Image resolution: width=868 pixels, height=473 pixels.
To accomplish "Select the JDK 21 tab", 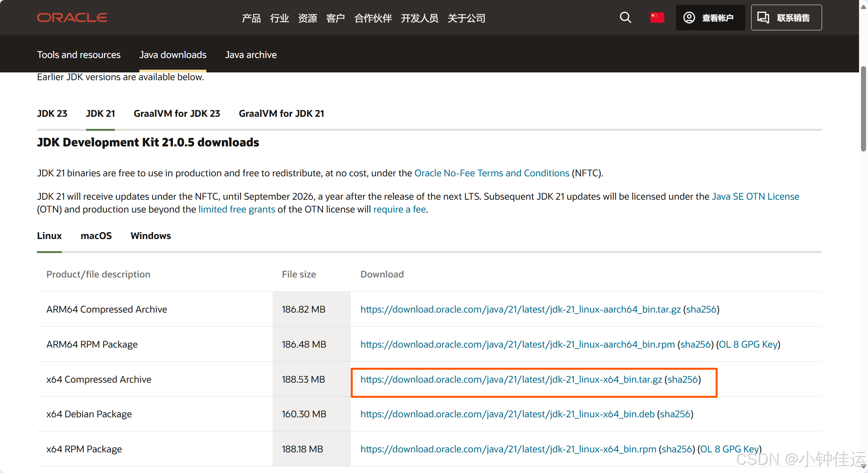I will tap(100, 113).
